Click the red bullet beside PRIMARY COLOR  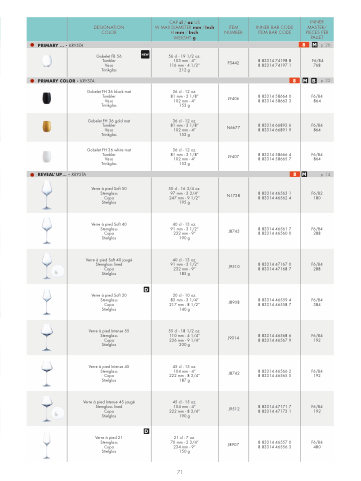(x=32, y=81)
